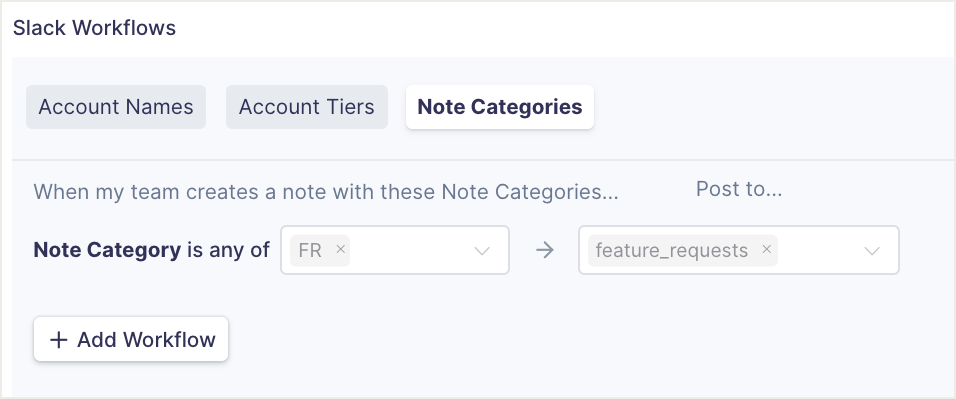Click the plus icon on Add Workflow
The width and height of the screenshot is (956, 399).
tap(58, 340)
